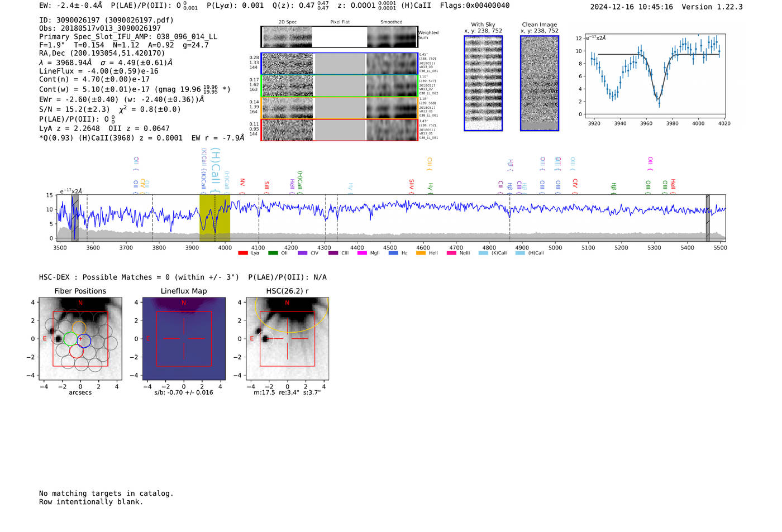Select the Primary Spec_Slot_IFU_AMP line
This screenshot has height=532, width=782.
(x=128, y=37)
